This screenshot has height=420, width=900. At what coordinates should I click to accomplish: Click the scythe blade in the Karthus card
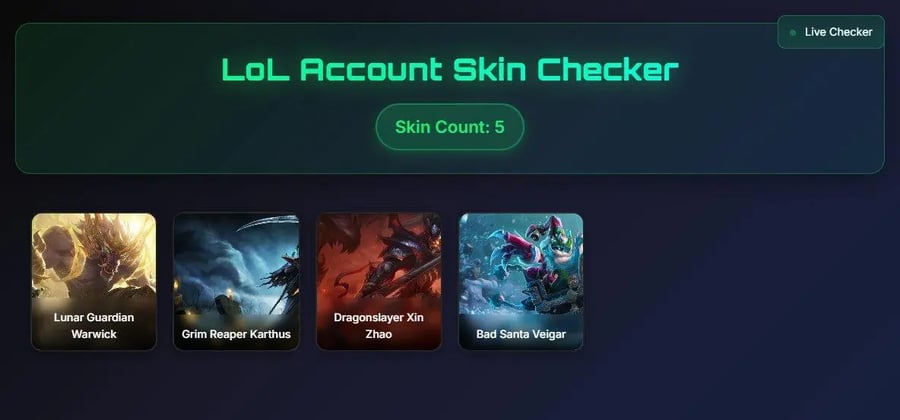pyautogui.click(x=268, y=222)
